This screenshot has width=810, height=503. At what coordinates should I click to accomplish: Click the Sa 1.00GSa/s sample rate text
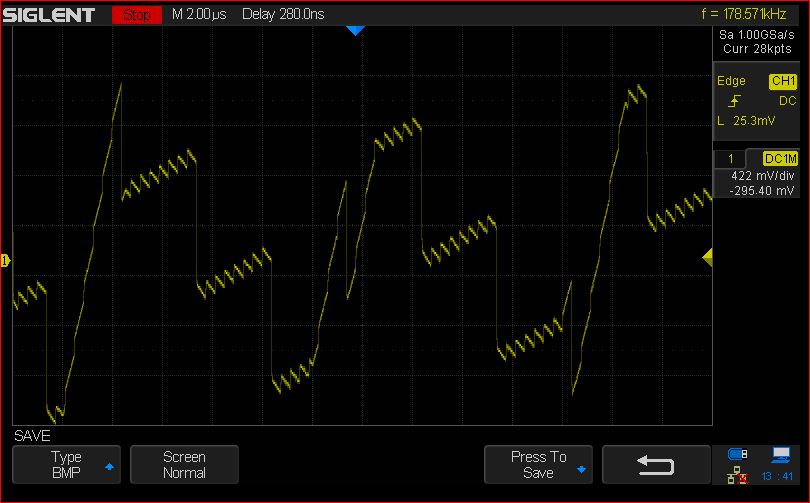pyautogui.click(x=757, y=35)
